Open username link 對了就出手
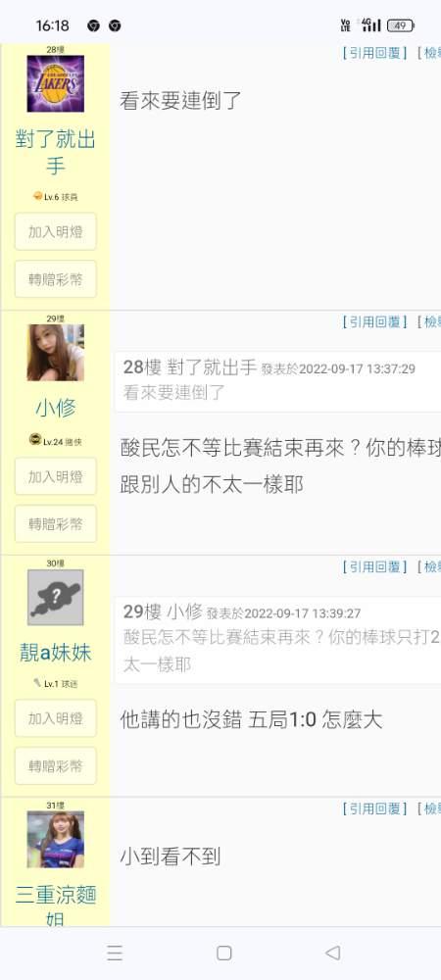 [x=56, y=153]
